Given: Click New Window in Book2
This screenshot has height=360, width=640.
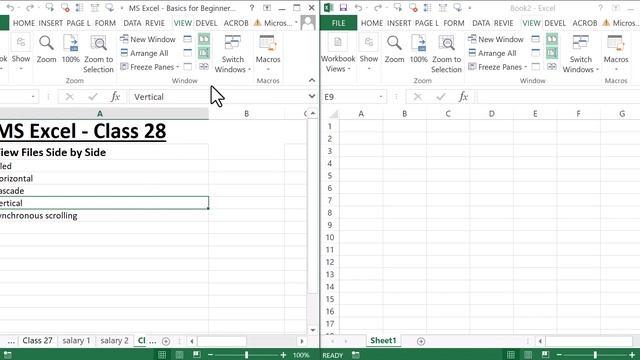Looking at the screenshot, I should point(496,39).
